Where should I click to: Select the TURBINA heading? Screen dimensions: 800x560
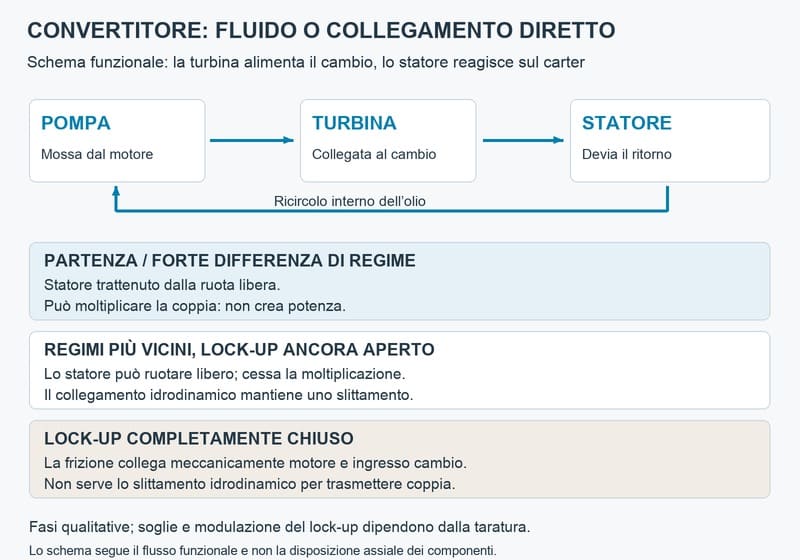[354, 123]
